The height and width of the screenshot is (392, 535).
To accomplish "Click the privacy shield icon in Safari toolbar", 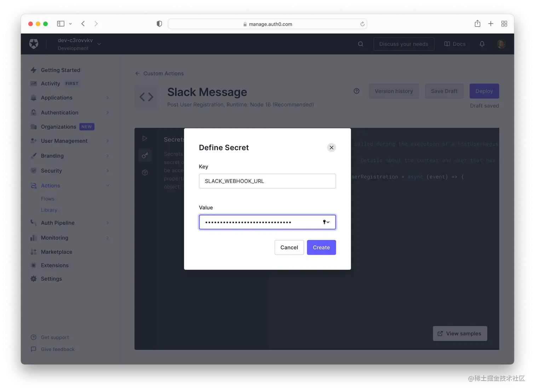I will pyautogui.click(x=159, y=24).
